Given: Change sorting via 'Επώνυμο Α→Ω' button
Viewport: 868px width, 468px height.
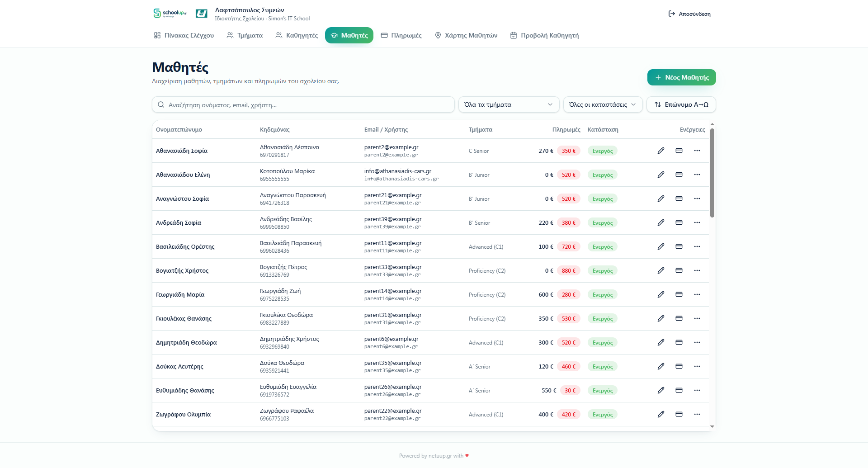Looking at the screenshot, I should pyautogui.click(x=681, y=104).
